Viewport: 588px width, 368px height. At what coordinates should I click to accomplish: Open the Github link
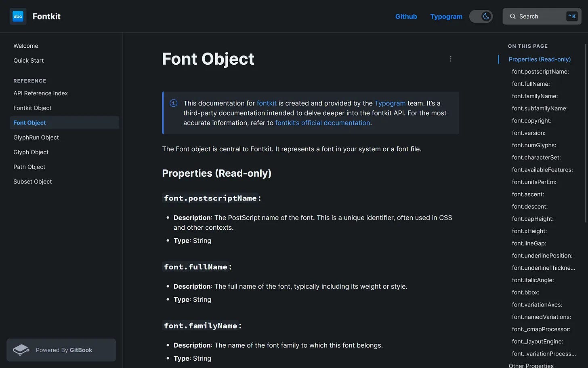pyautogui.click(x=406, y=16)
